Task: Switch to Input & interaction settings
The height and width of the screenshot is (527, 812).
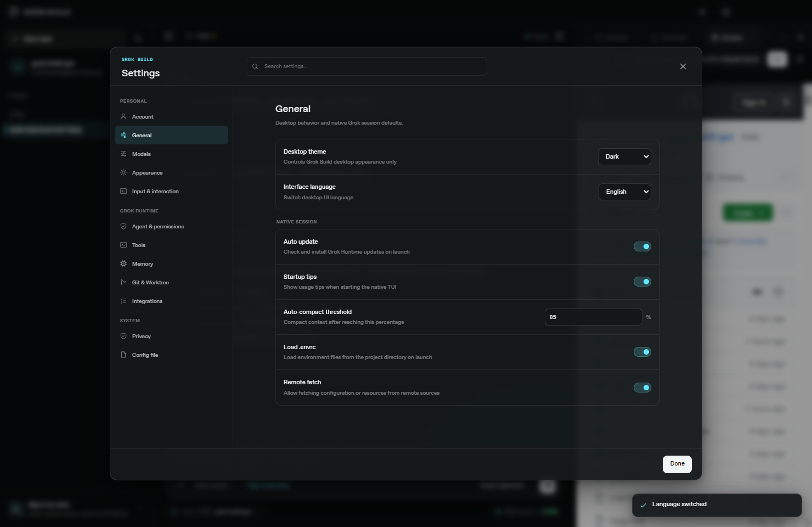Action: click(x=171, y=191)
